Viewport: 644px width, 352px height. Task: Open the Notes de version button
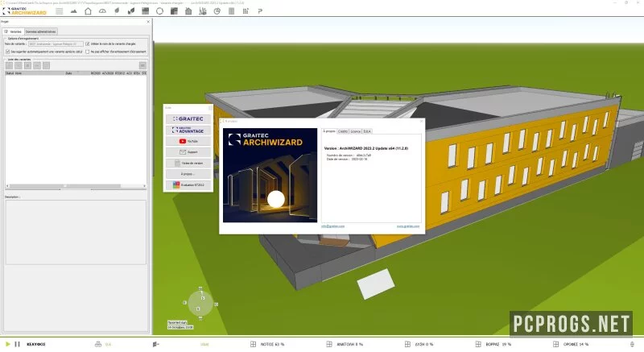(x=188, y=163)
